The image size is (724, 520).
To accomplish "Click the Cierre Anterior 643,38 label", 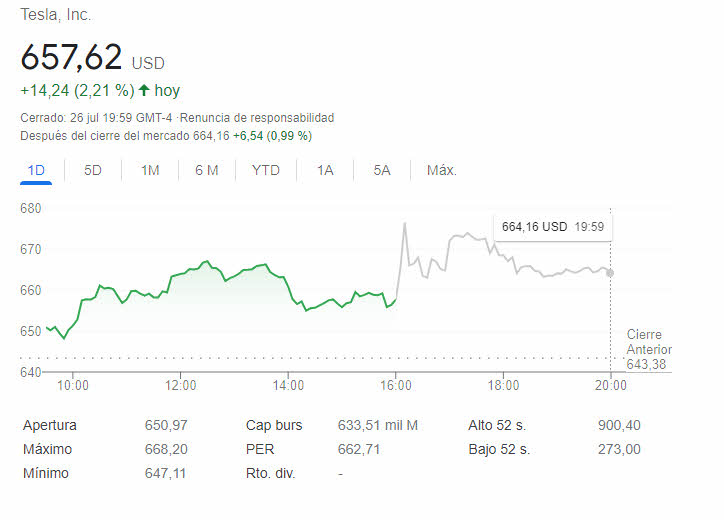I will point(649,349).
